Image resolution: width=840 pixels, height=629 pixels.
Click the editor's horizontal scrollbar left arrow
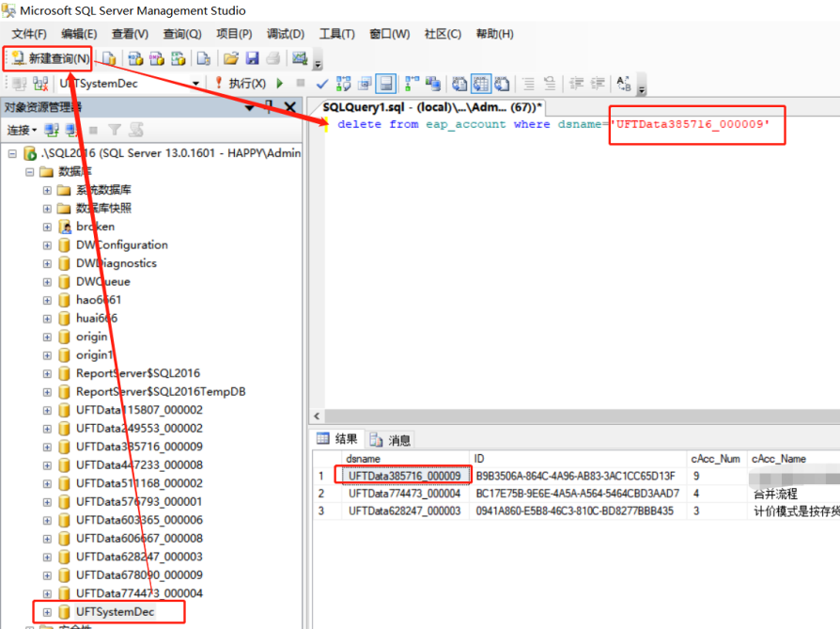(x=317, y=417)
